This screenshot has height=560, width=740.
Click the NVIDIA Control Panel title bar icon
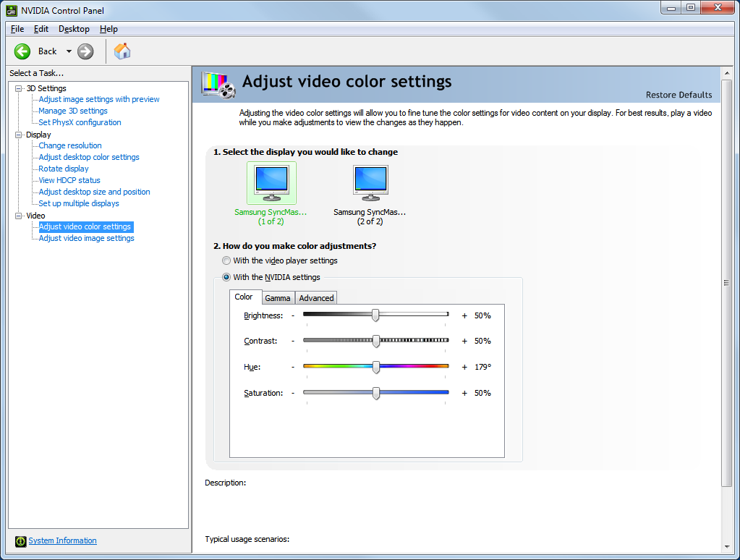tap(12, 10)
